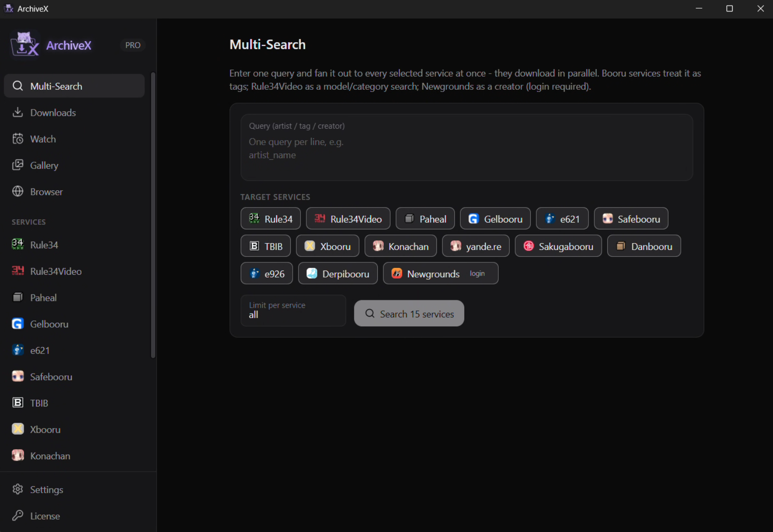Toggle the Gelbooru target service chip
The image size is (773, 532).
pyautogui.click(x=495, y=219)
